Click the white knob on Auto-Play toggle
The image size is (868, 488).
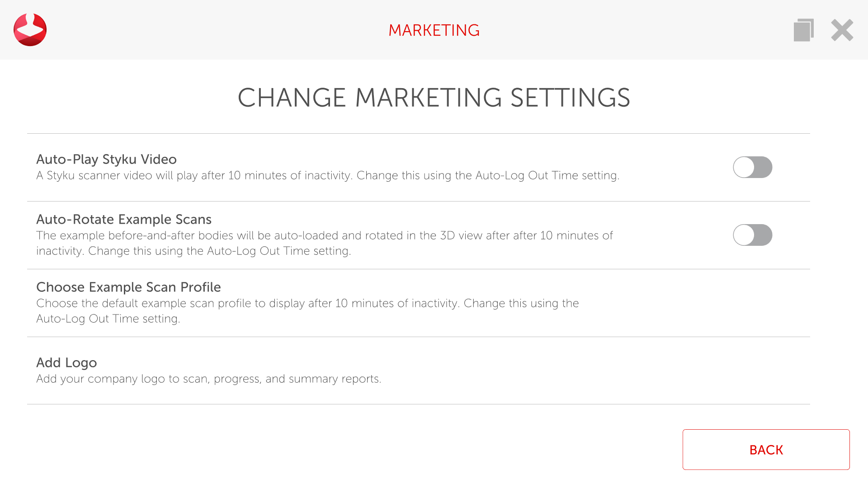pos(744,167)
